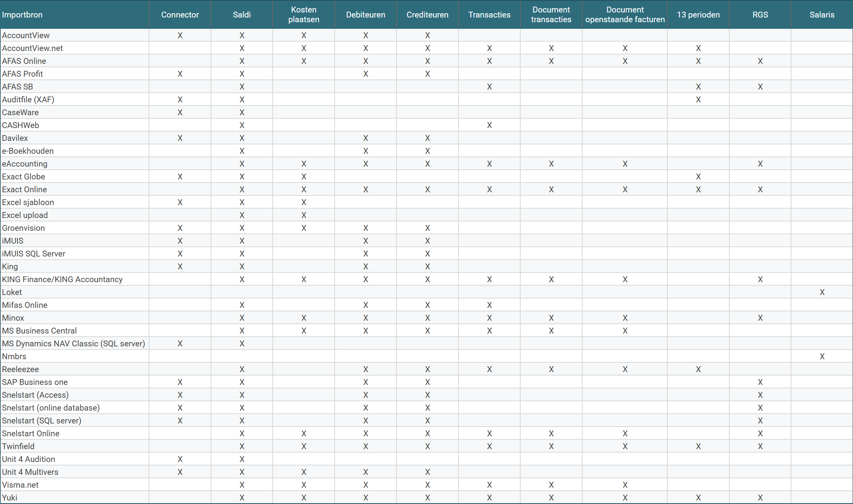The height and width of the screenshot is (504, 853).
Task: Click the Exact Globe row label
Action: click(x=23, y=177)
